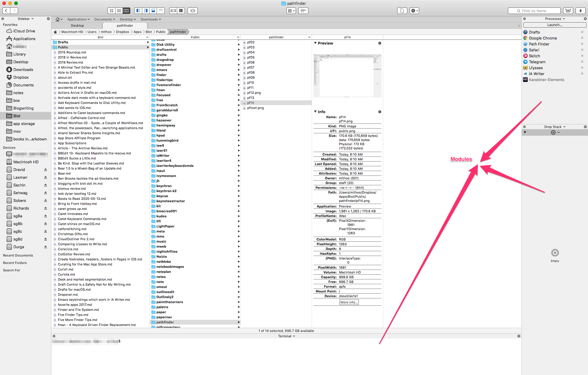Open the arrange-by grid dropdown in toolbar

(x=291, y=11)
